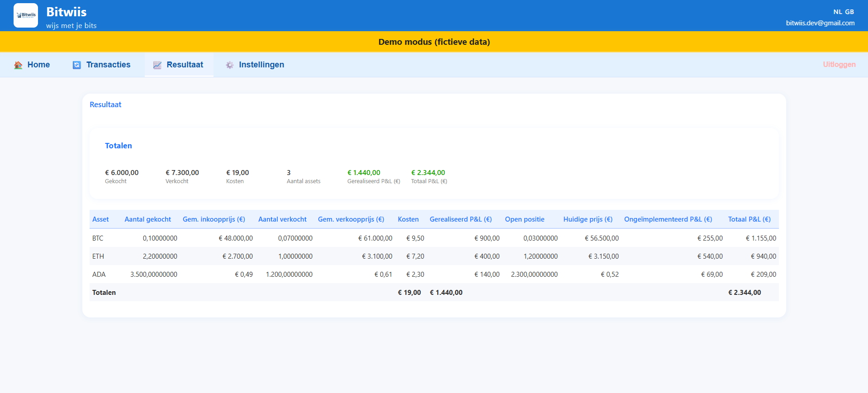Switch language to NL
Screen dimensions: 868x393
(838, 12)
